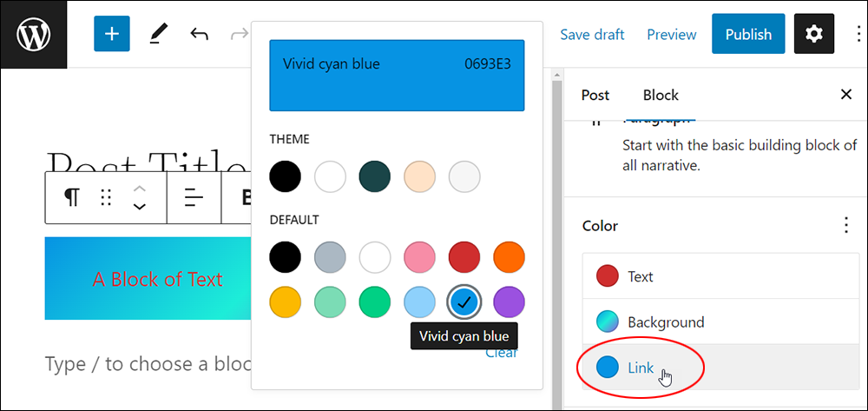Pick the default vivid green cyan swatch
This screenshot has width=868, height=411.
375,302
